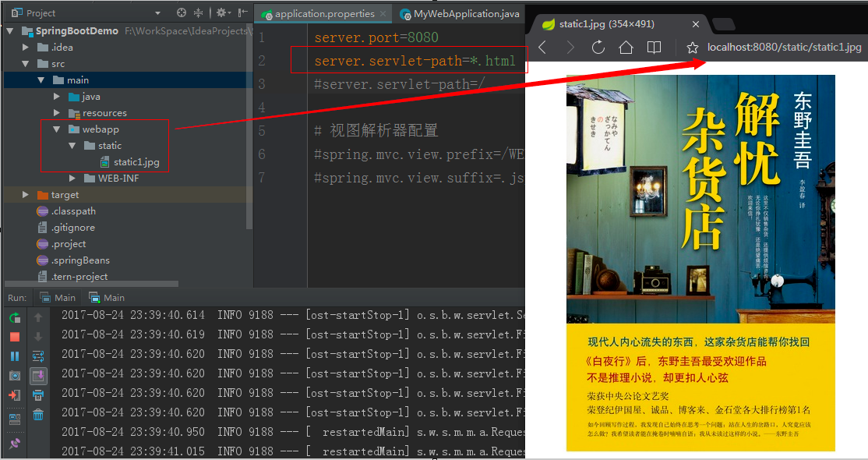The image size is (868, 460).
Task: Collapse all in Project panel
Action: tap(198, 12)
